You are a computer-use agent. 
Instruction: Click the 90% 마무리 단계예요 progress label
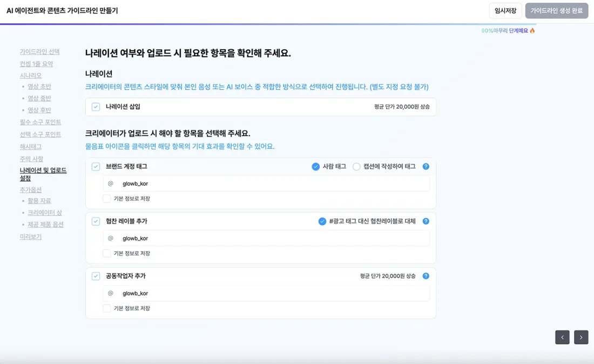pyautogui.click(x=508, y=31)
